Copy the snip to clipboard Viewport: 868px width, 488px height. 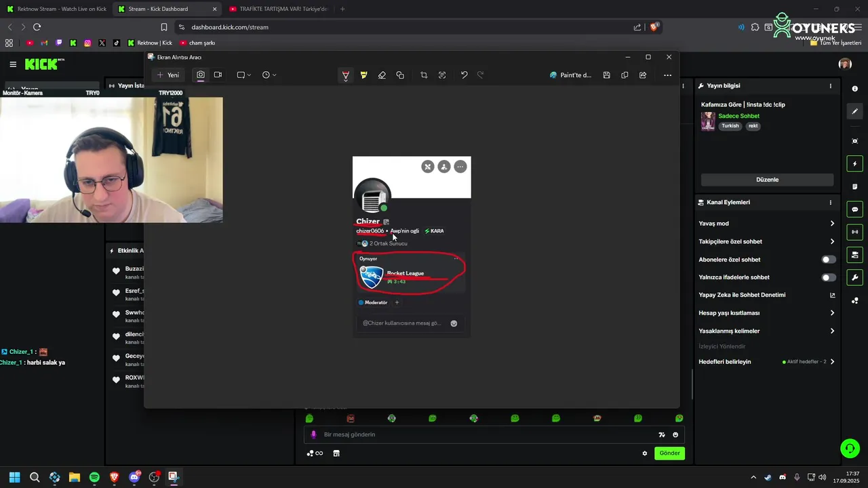625,75
